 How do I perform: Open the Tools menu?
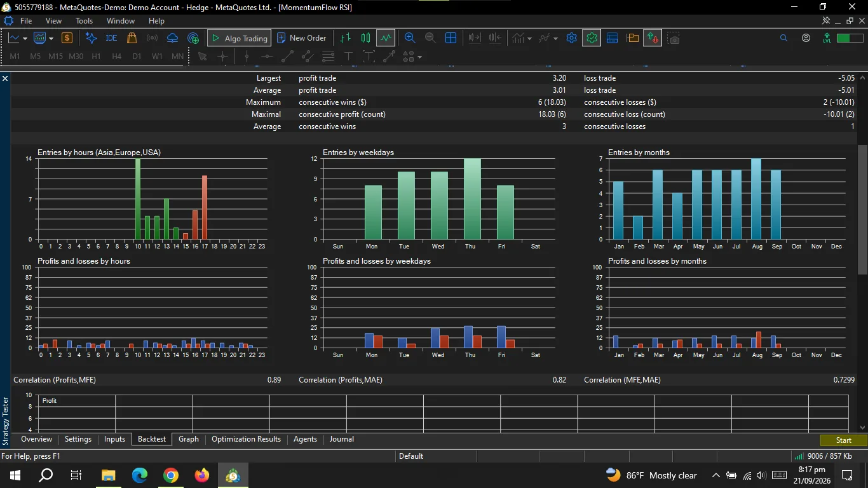(x=85, y=21)
